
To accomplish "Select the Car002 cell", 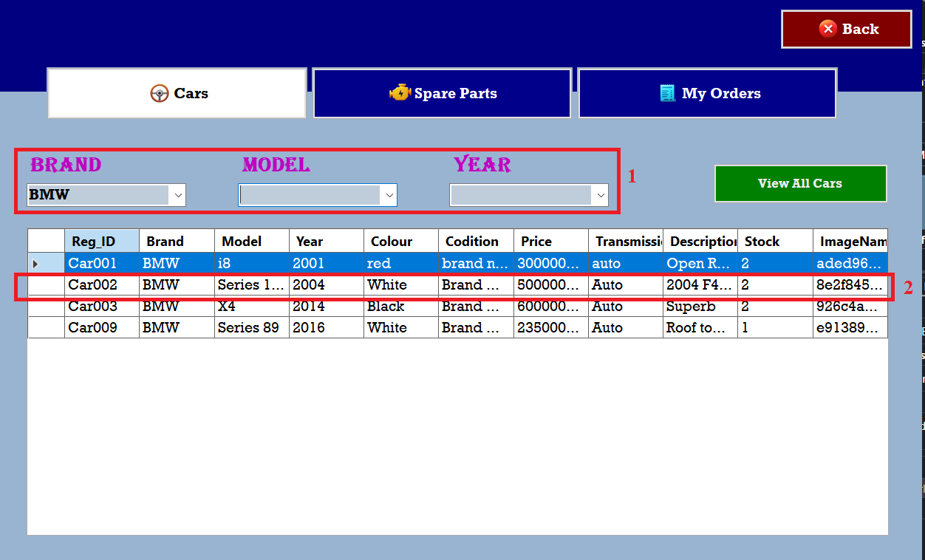I will pyautogui.click(x=102, y=285).
